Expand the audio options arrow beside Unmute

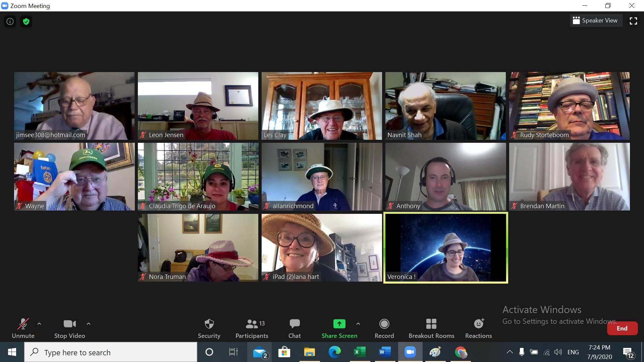39,324
